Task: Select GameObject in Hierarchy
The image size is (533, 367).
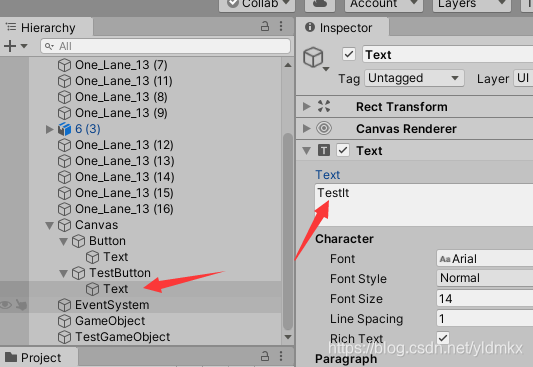Action: click(109, 321)
